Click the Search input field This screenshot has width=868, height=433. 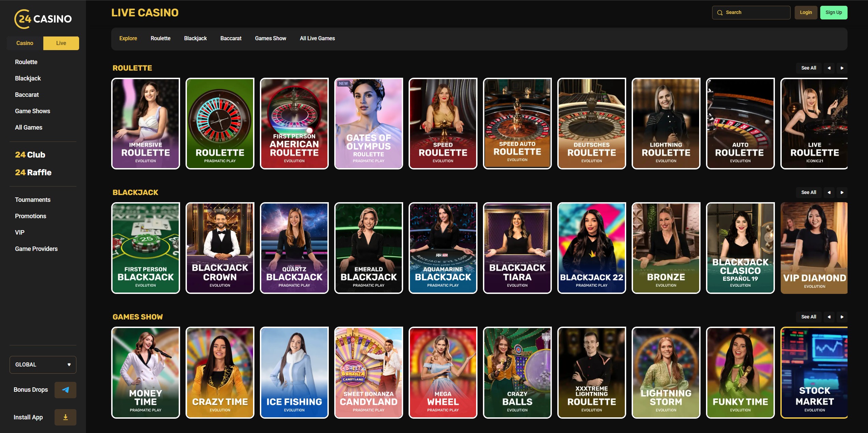pyautogui.click(x=751, y=13)
